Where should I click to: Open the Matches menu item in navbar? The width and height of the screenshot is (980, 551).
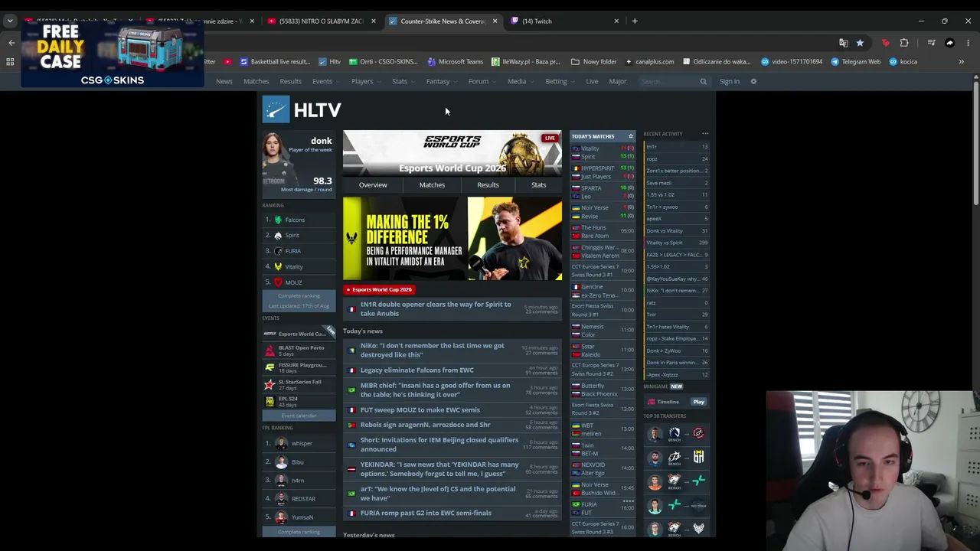click(x=256, y=81)
